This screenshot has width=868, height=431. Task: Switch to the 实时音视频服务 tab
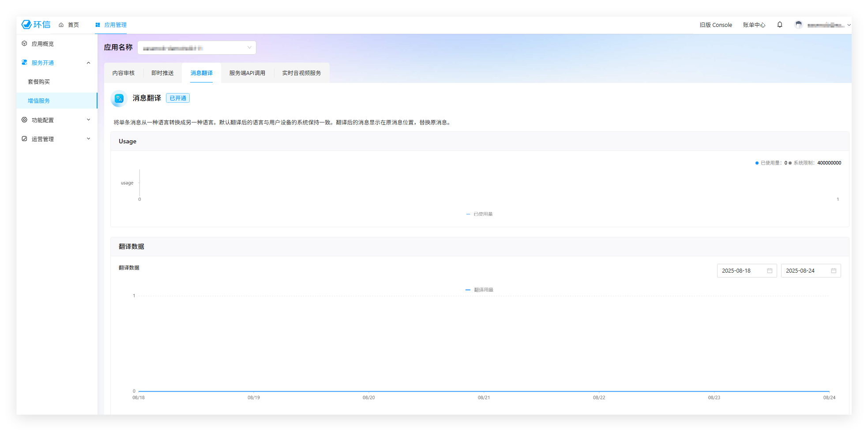(x=301, y=73)
